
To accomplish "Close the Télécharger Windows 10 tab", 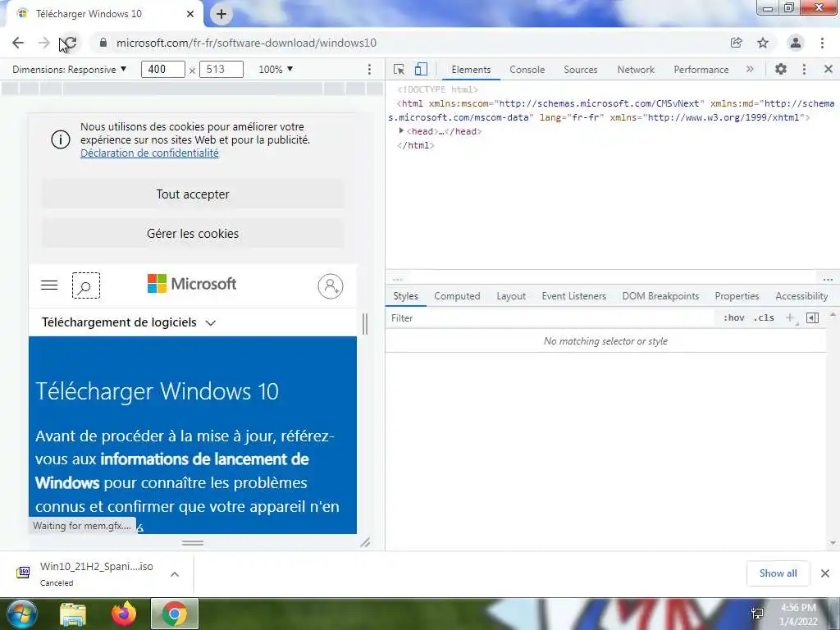I will 190,14.
